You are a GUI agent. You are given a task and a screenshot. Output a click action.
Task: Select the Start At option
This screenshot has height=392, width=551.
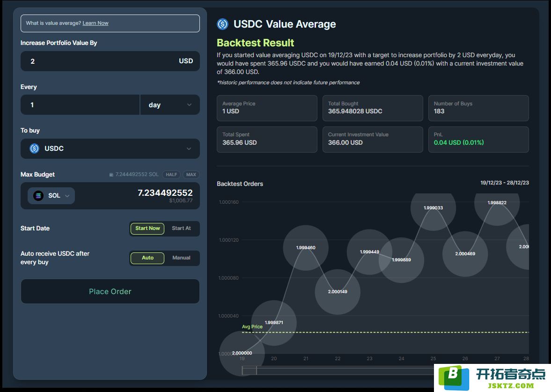point(181,228)
